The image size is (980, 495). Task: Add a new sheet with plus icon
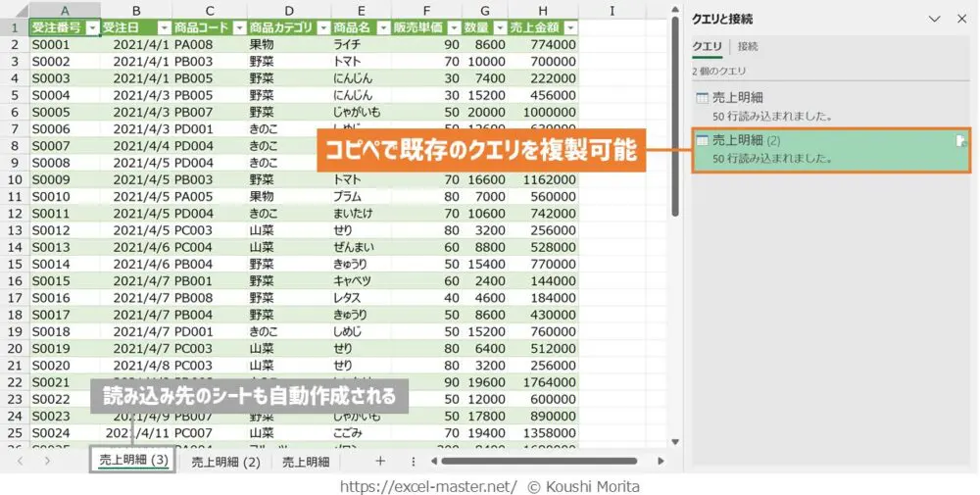[x=380, y=461]
